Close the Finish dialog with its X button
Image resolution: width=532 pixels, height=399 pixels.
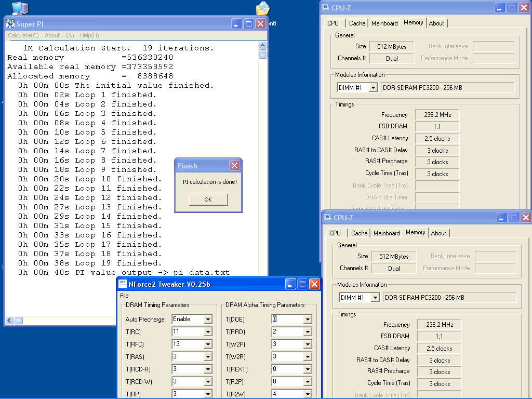[234, 166]
